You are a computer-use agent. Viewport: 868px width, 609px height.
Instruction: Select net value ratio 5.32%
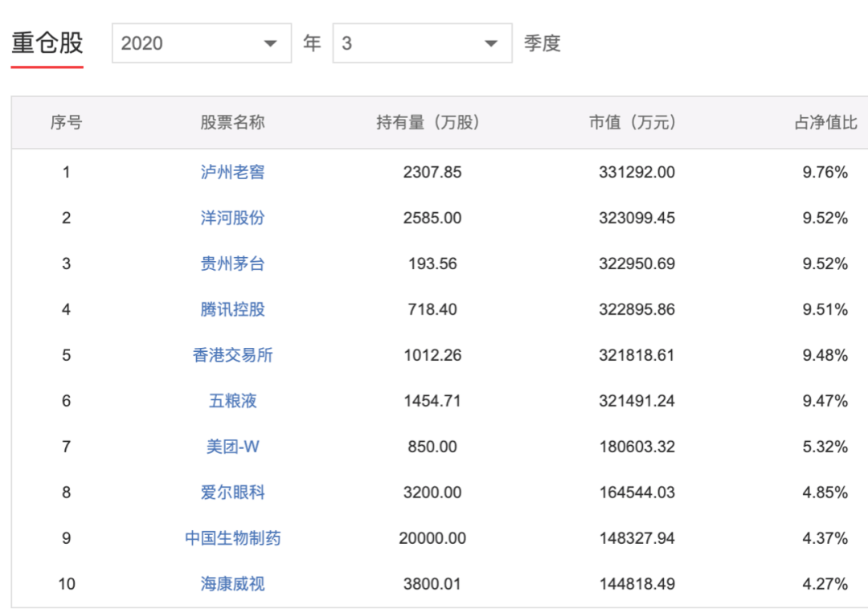click(825, 447)
